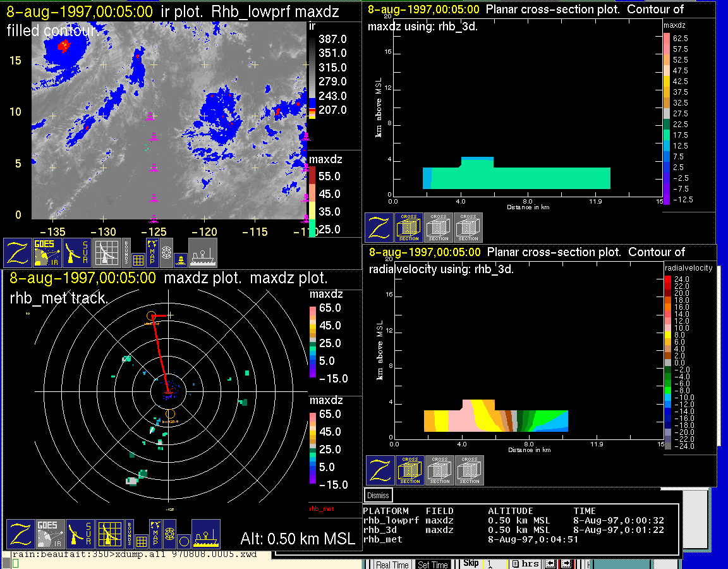Select active CROSS SECTION icon in maxdz cross-section panel
728x569 pixels.
pyautogui.click(x=409, y=228)
